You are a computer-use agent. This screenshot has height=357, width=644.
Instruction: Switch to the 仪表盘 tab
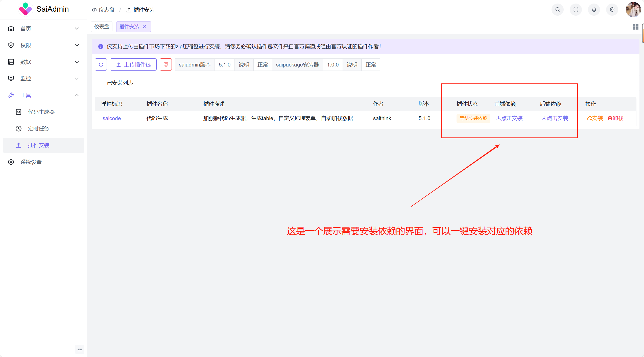tap(102, 27)
